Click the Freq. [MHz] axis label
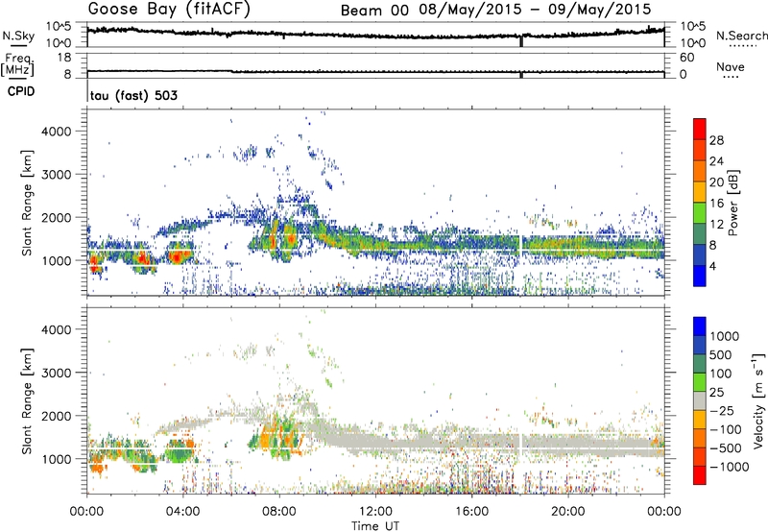This screenshot has width=768, height=532. coord(18,65)
